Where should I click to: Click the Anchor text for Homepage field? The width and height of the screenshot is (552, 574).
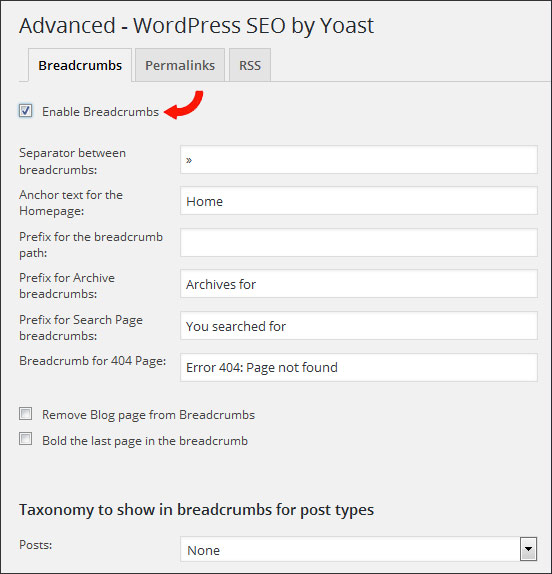(359, 201)
